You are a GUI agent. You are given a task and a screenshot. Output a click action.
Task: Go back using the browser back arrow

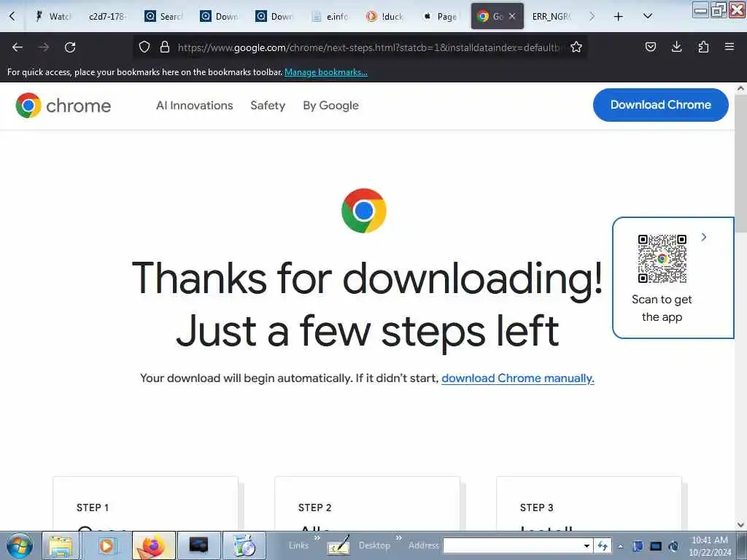[18, 47]
